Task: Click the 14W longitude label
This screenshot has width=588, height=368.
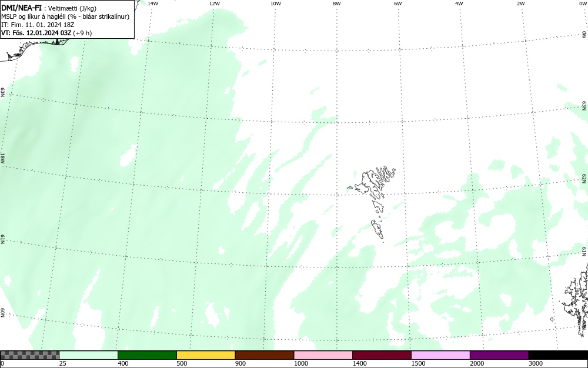Action: (153, 4)
